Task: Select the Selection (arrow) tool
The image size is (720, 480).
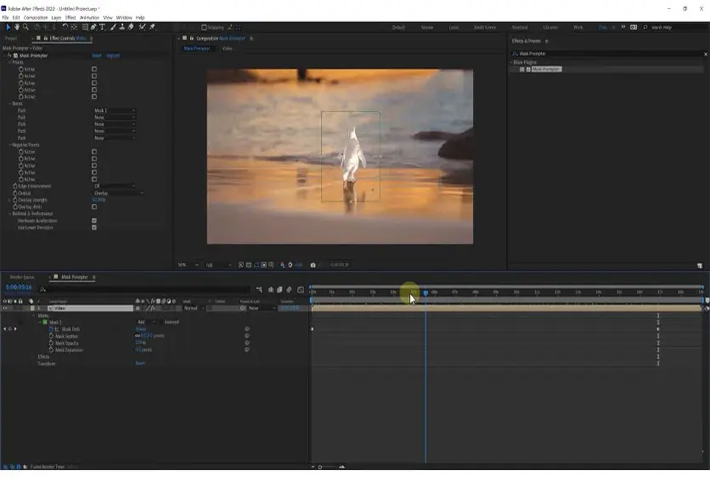Action: click(x=8, y=27)
